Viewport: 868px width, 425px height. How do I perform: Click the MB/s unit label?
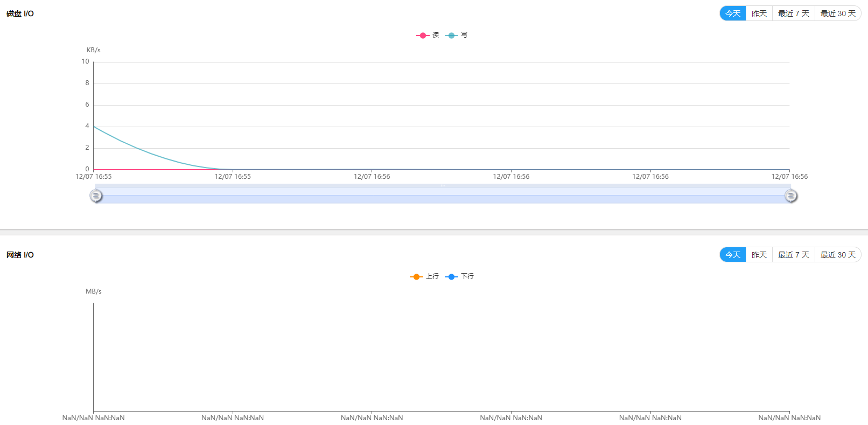94,291
